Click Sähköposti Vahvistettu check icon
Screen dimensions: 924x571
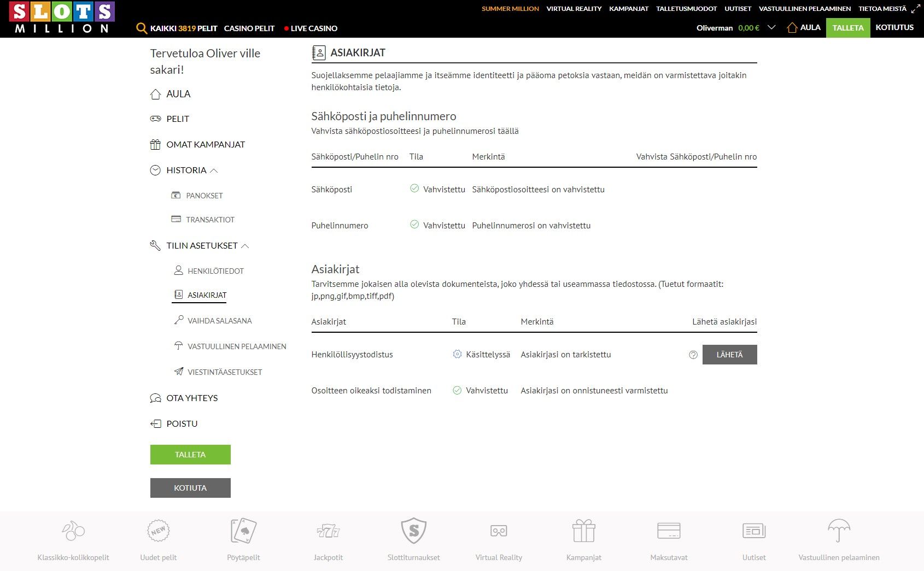(x=414, y=189)
